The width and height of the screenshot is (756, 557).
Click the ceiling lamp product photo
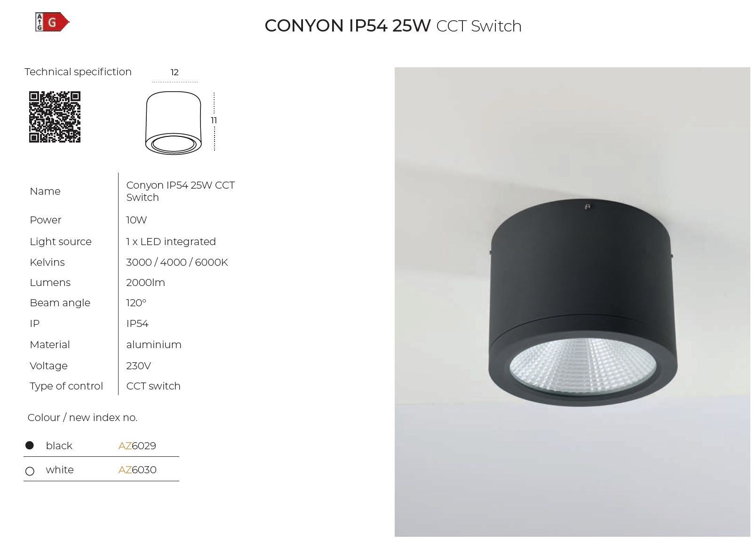[572, 302]
